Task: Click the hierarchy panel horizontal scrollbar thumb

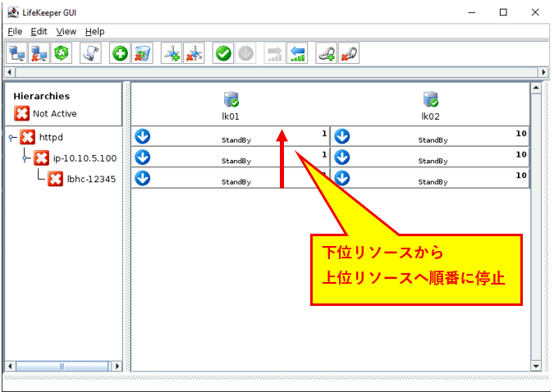Action: (62, 366)
